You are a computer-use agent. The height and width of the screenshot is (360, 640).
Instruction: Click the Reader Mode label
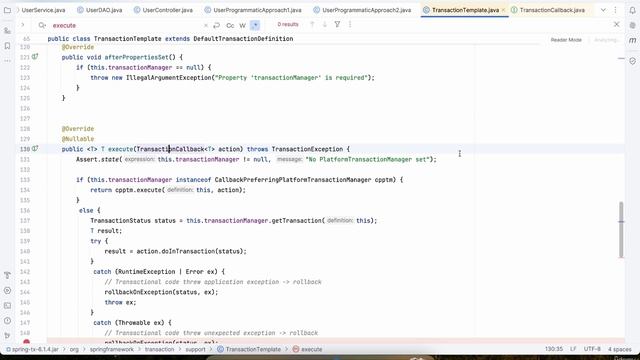pyautogui.click(x=566, y=40)
